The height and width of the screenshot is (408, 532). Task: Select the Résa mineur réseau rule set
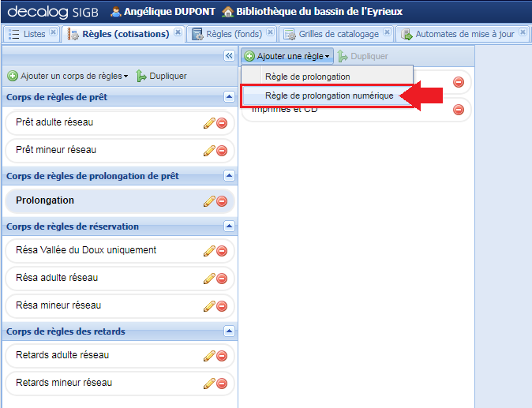click(x=58, y=305)
